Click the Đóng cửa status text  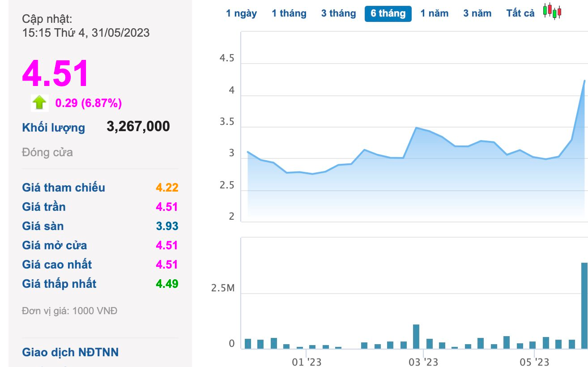(47, 153)
